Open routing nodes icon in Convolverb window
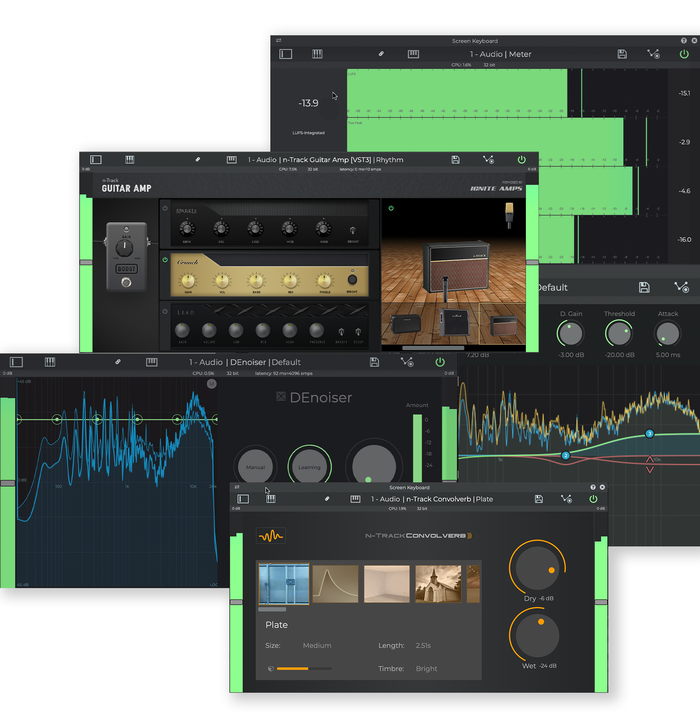Viewport: 700px width, 728px height. pyautogui.click(x=567, y=499)
